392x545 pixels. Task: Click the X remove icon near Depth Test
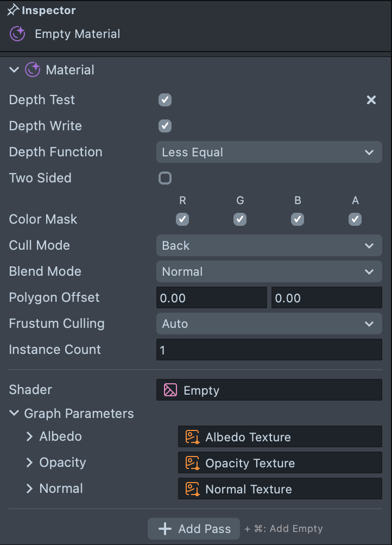[x=371, y=100]
